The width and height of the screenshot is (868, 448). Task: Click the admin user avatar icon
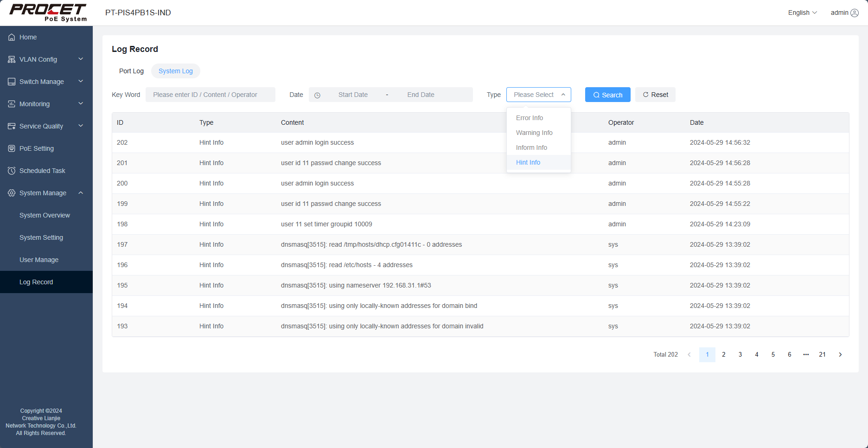[x=855, y=13]
